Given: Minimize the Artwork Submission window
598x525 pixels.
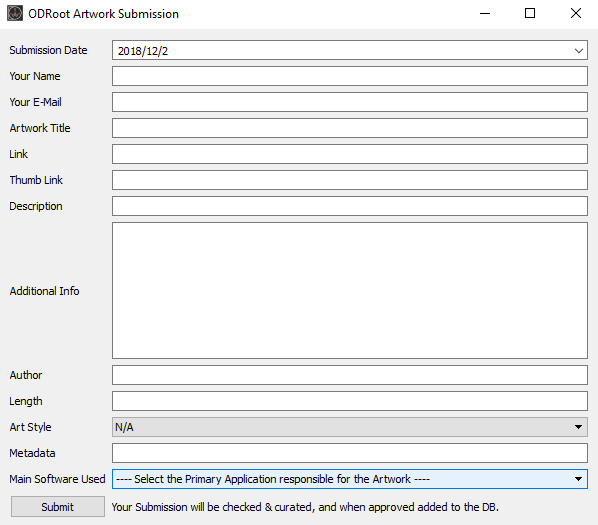Looking at the screenshot, I should [485, 13].
